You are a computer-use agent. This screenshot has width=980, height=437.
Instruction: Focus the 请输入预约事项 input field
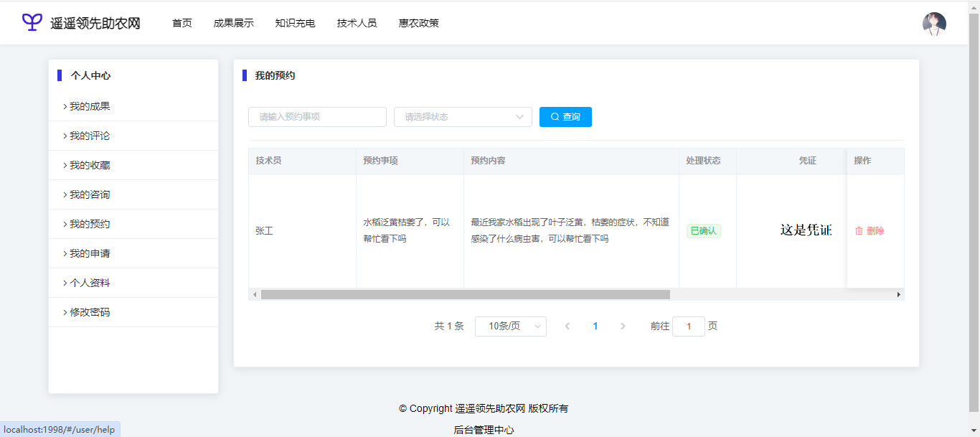pyautogui.click(x=317, y=117)
